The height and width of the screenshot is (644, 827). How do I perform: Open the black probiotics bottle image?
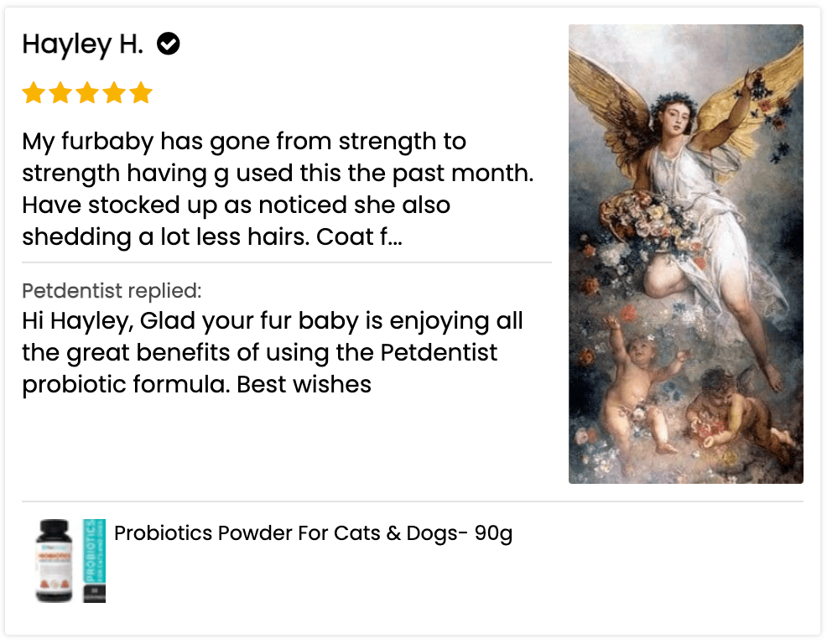(54, 560)
